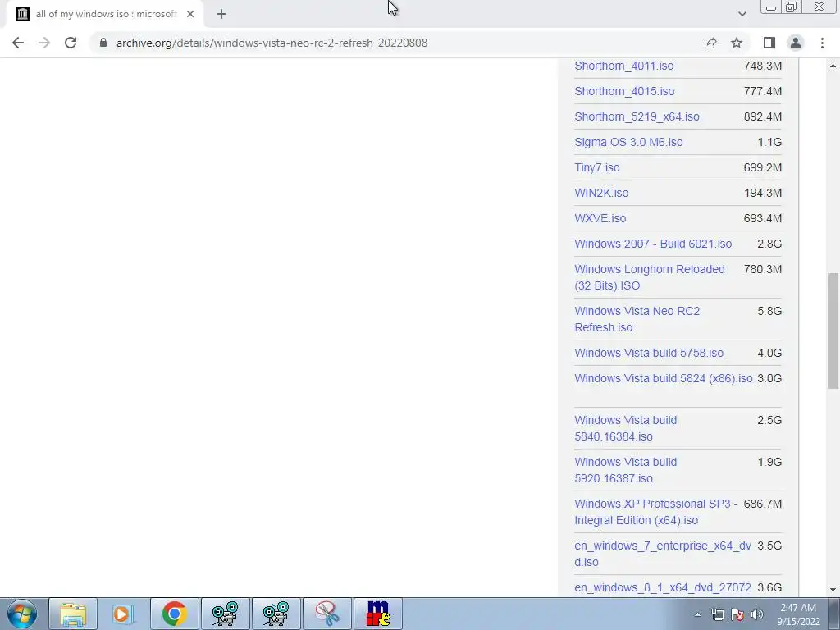Screen dimensions: 840x630
Task: Click the forward navigation arrow
Action: pos(44,43)
